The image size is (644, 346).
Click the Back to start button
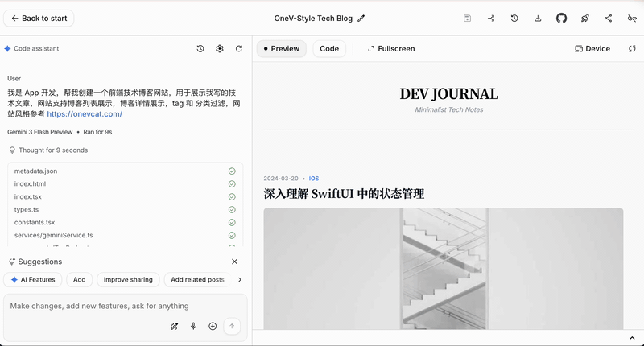tap(39, 18)
